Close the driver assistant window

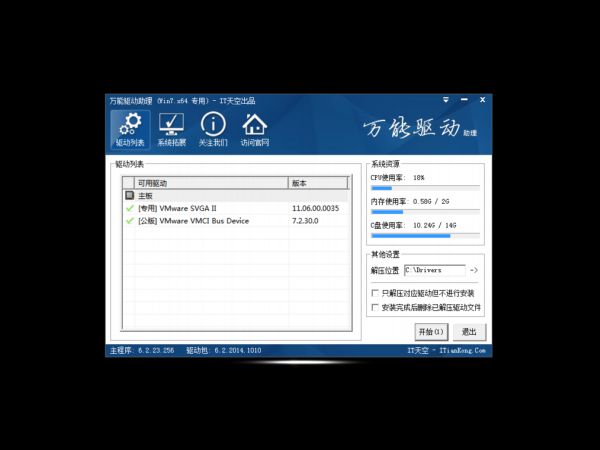(x=483, y=100)
